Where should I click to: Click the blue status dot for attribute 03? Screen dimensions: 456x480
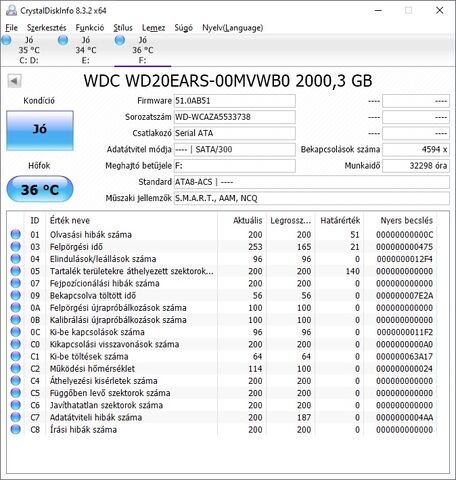(15, 247)
